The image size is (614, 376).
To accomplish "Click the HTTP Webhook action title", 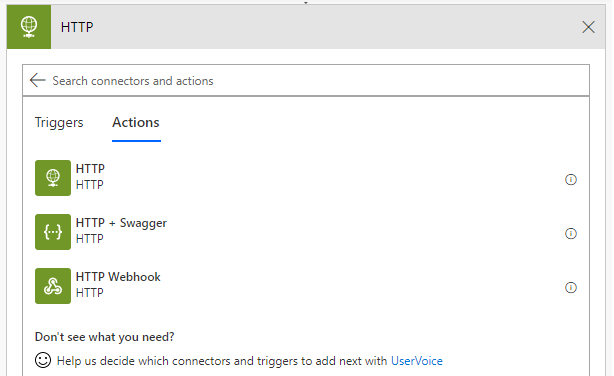I will pyautogui.click(x=118, y=277).
